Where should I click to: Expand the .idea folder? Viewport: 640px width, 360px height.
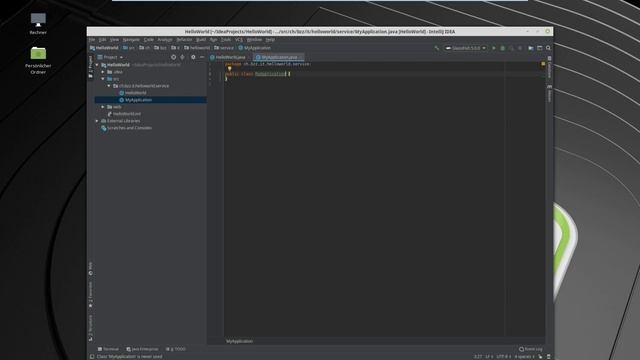click(103, 72)
